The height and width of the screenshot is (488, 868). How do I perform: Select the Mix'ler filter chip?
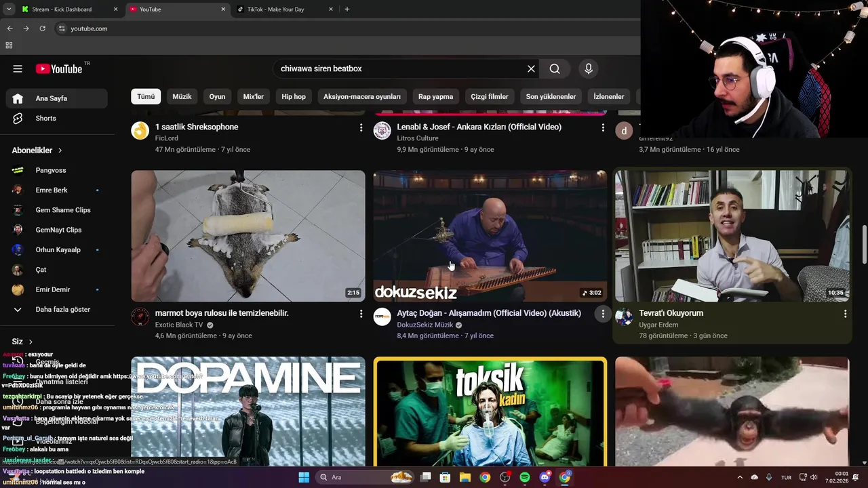pyautogui.click(x=253, y=96)
